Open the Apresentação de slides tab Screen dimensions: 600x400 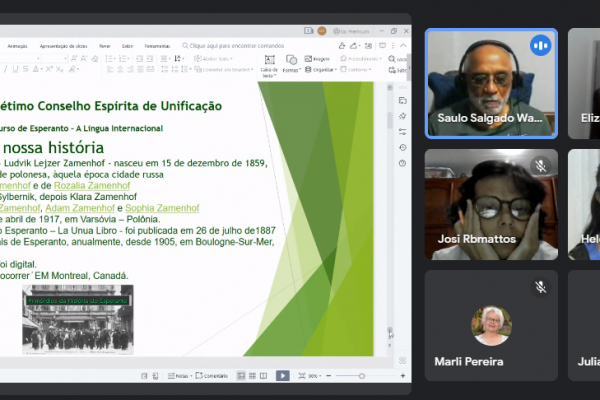61,46
